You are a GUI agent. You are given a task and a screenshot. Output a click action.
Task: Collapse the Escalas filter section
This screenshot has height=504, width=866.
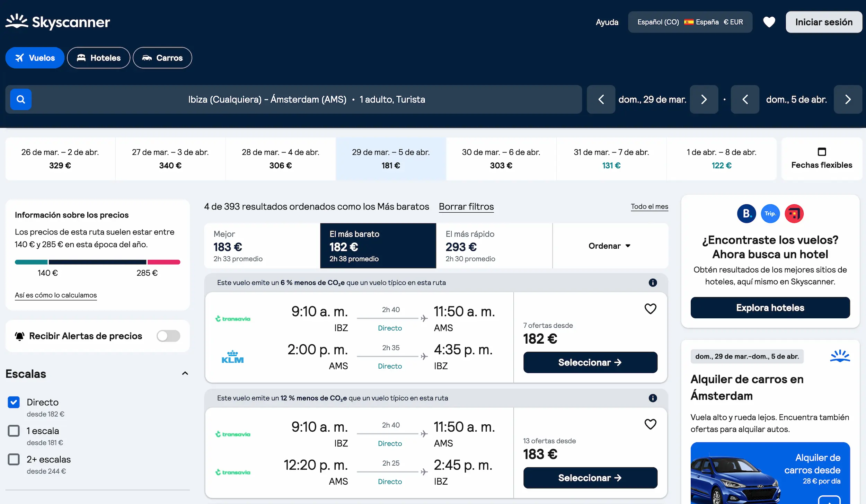[186, 373]
